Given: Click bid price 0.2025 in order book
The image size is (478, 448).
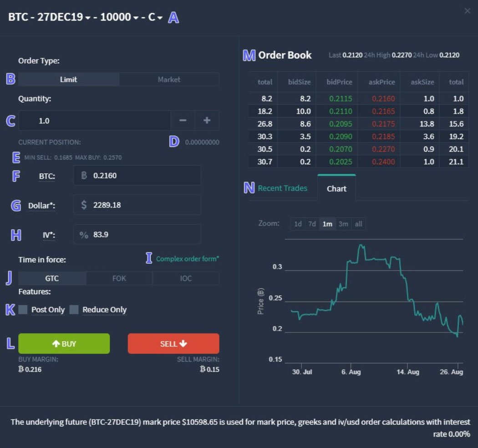Looking at the screenshot, I should coord(341,162).
